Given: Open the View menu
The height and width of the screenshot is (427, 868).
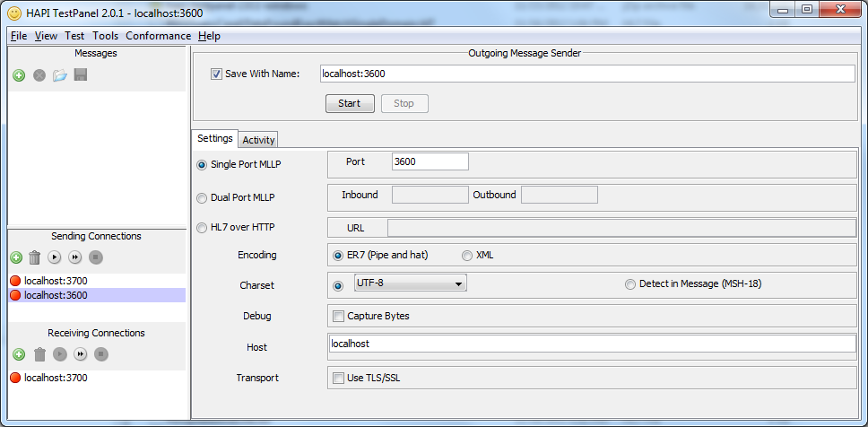Looking at the screenshot, I should (46, 36).
